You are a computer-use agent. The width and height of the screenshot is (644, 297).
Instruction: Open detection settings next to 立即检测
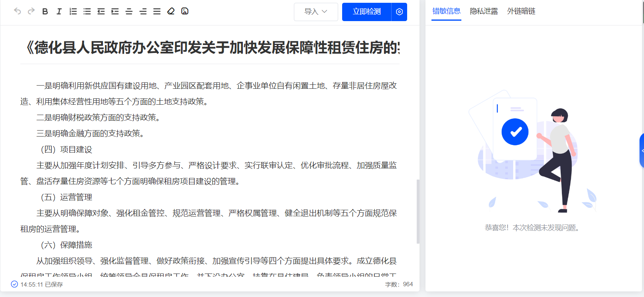pyautogui.click(x=399, y=12)
